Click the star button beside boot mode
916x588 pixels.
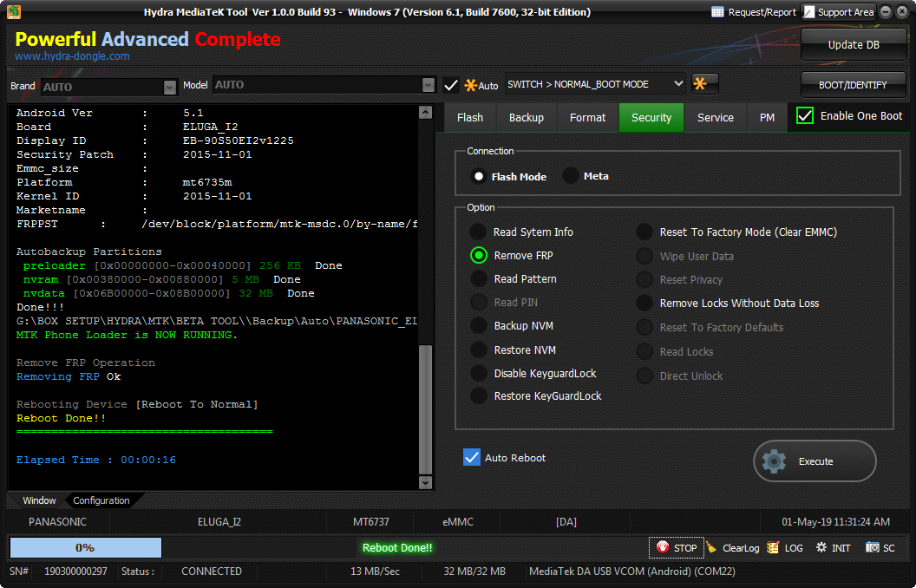(x=704, y=84)
